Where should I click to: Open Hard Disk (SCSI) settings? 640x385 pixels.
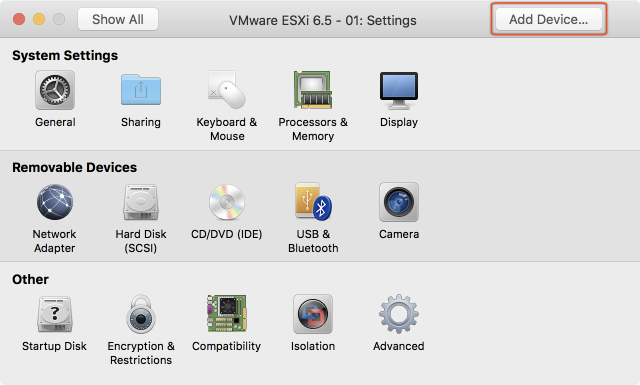click(141, 202)
